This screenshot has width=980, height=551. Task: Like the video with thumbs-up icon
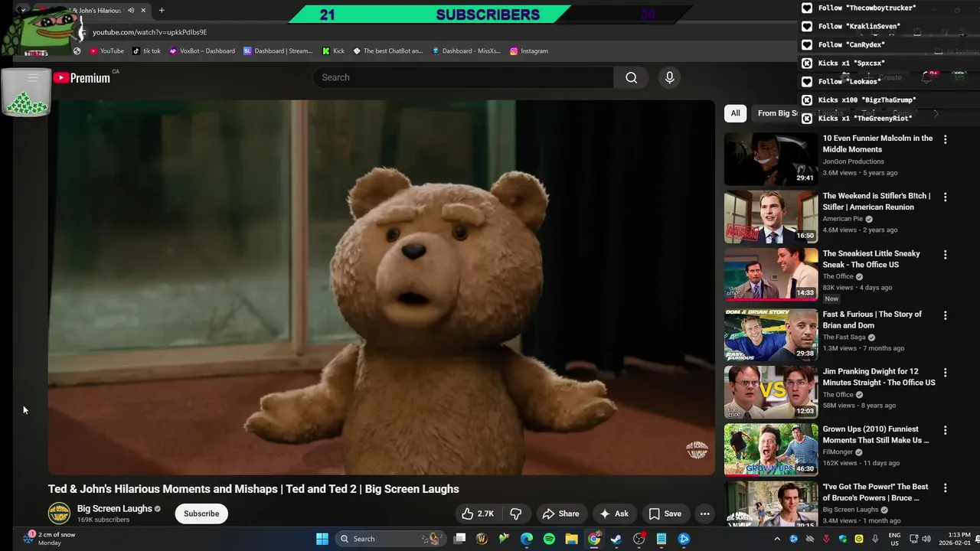[478, 514]
